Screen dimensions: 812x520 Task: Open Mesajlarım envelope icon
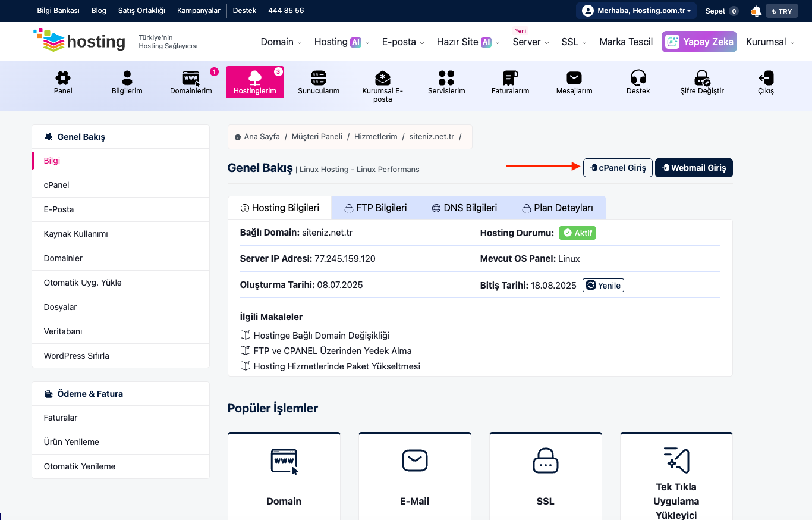pyautogui.click(x=574, y=78)
